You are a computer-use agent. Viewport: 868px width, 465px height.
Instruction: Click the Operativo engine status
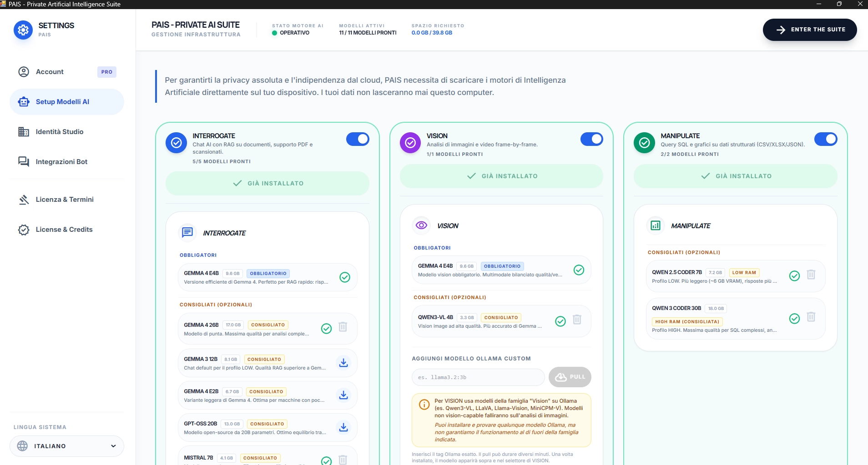(291, 33)
